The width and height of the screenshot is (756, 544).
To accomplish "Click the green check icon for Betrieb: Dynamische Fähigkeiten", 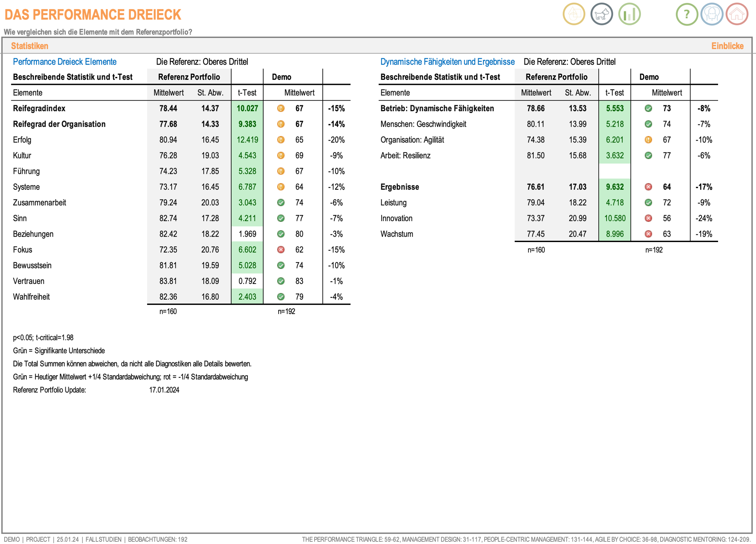I will pyautogui.click(x=648, y=109).
